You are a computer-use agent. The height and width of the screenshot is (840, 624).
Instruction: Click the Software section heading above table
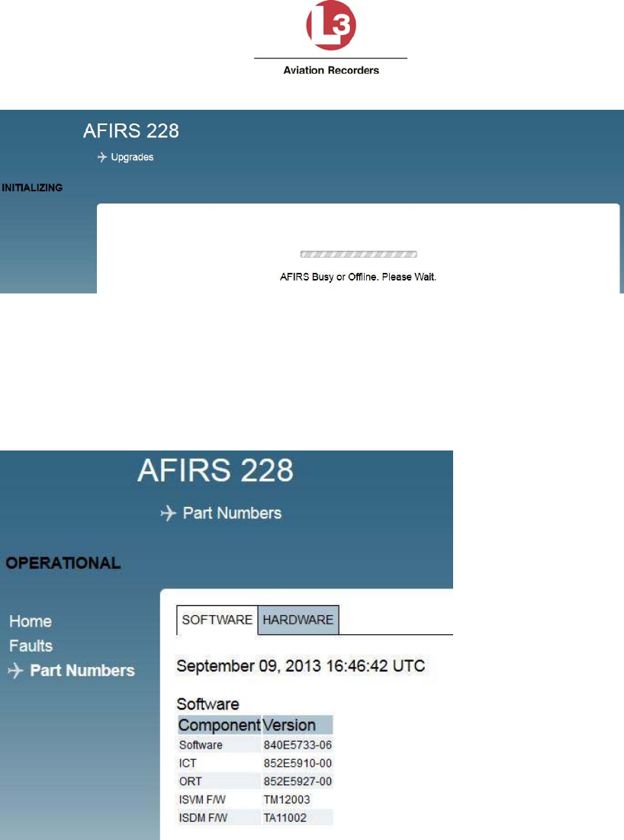208,704
